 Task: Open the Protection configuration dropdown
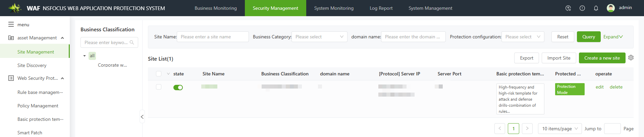pyautogui.click(x=522, y=37)
